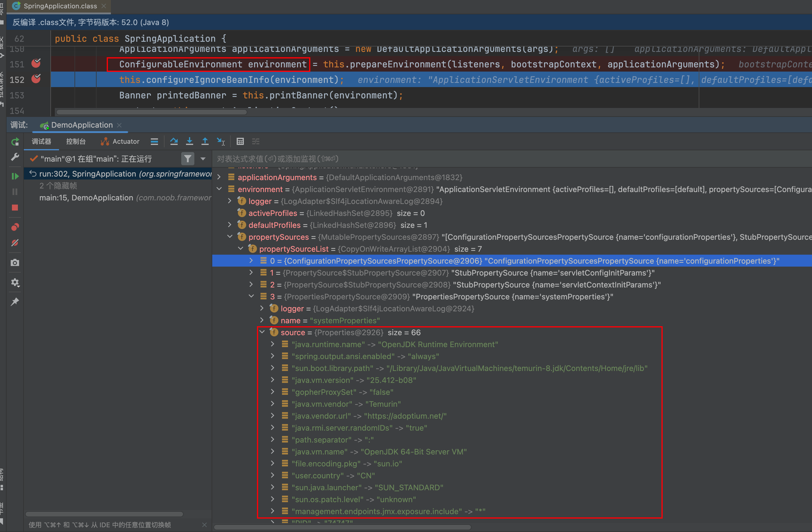This screenshot has width=812, height=532.
Task: Open the Actuator tab
Action: point(120,142)
